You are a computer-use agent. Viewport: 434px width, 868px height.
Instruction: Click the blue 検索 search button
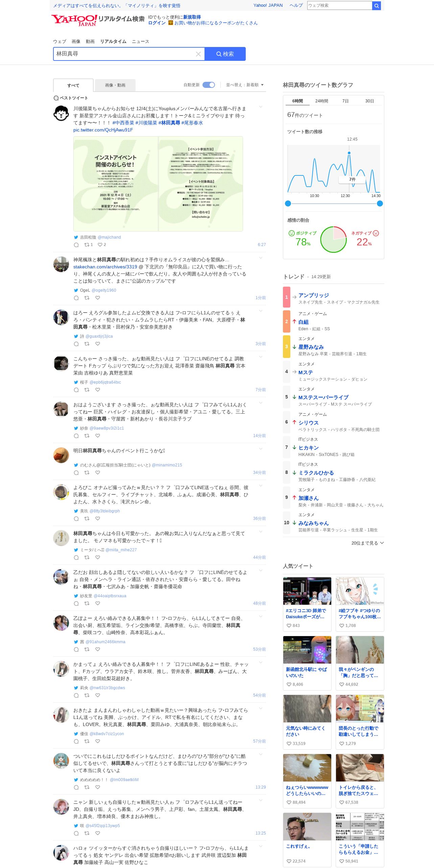tap(225, 54)
